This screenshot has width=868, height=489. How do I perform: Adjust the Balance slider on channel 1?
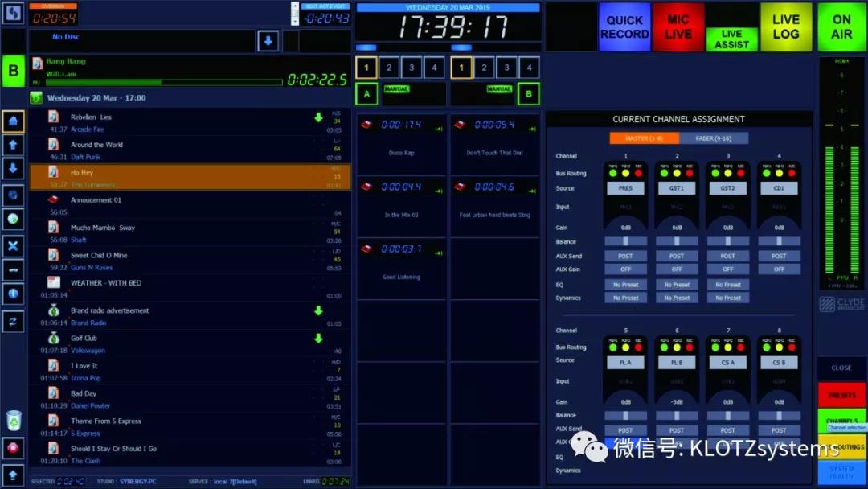click(625, 241)
